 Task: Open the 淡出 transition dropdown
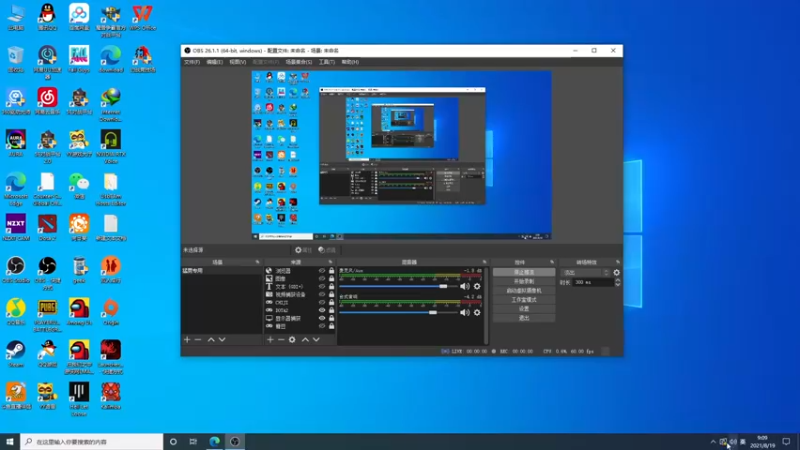click(x=585, y=273)
